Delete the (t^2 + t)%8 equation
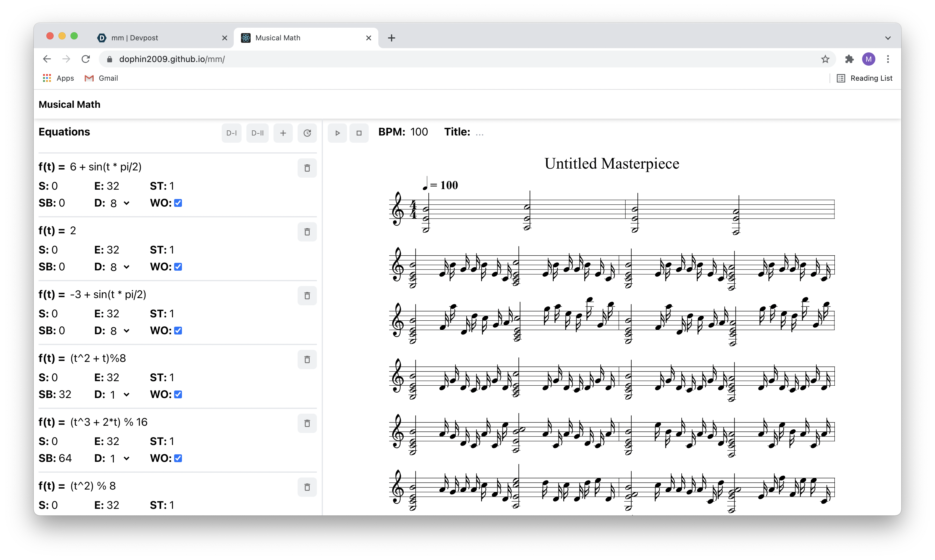This screenshot has width=935, height=560. click(x=307, y=359)
